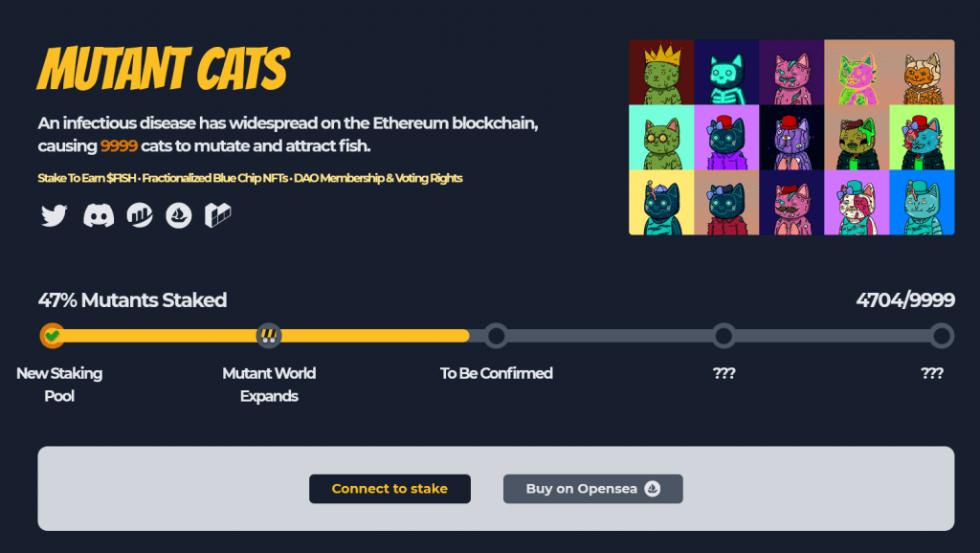Click the OpenSea sailboat icon below the tagline
Viewport: 980px width, 553px height.
tap(179, 215)
